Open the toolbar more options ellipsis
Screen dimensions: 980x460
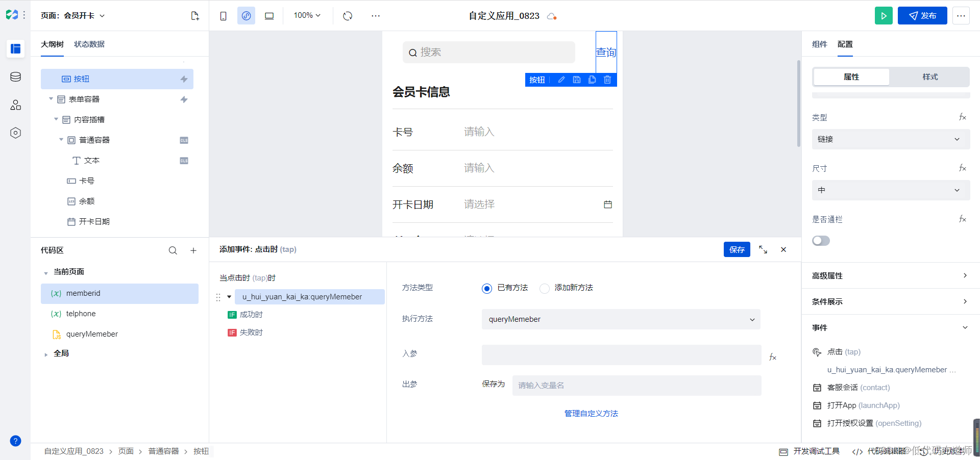tap(376, 16)
